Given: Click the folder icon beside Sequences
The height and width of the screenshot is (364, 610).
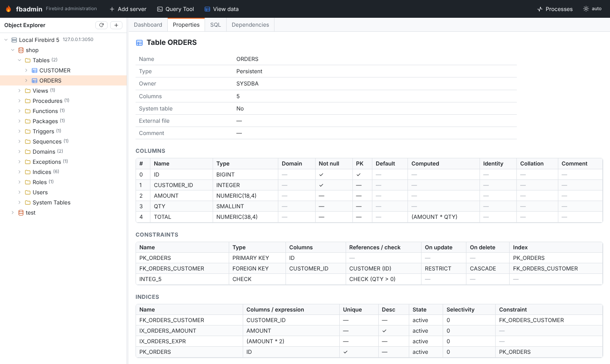Looking at the screenshot, I should 28,141.
